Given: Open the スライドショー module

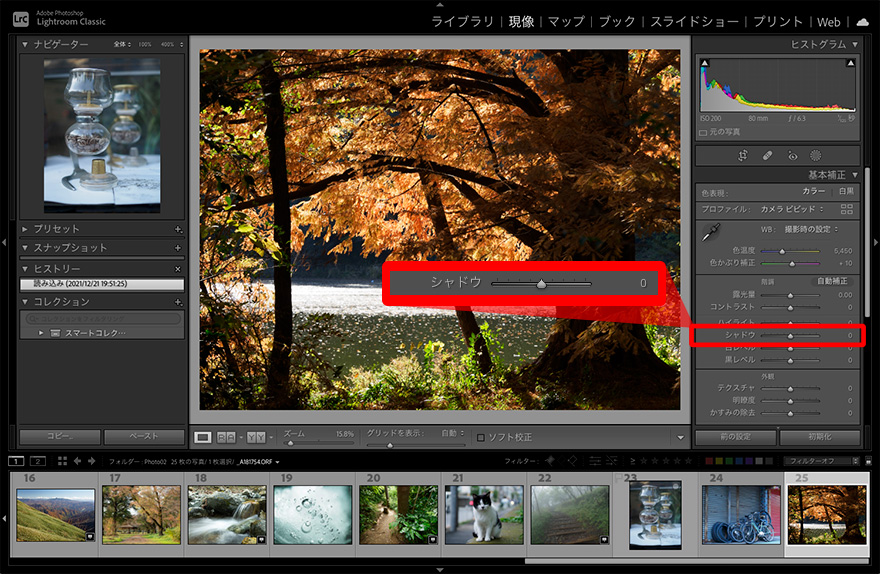Looking at the screenshot, I should coord(694,21).
